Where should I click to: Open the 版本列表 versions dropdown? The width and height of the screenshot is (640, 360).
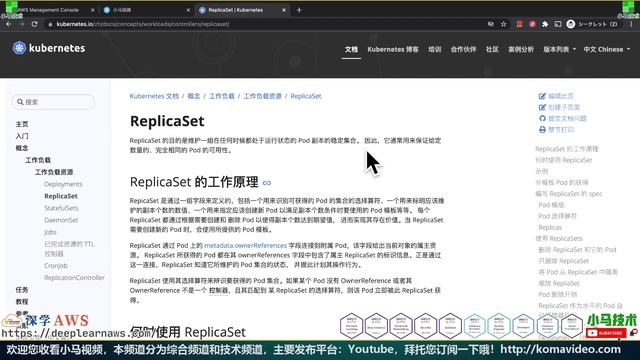point(559,49)
